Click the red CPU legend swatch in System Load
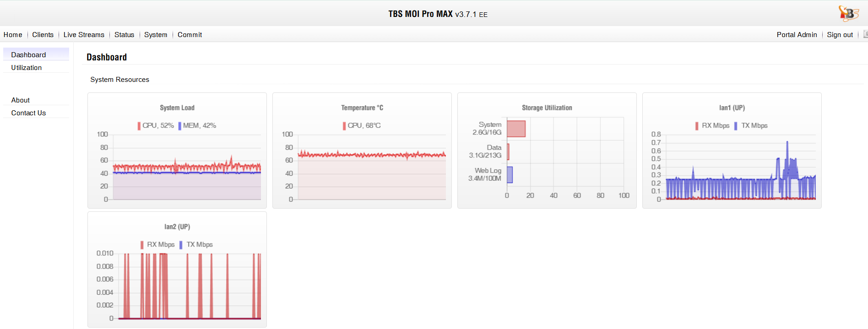Screen dimensions: 868x329 coord(139,126)
